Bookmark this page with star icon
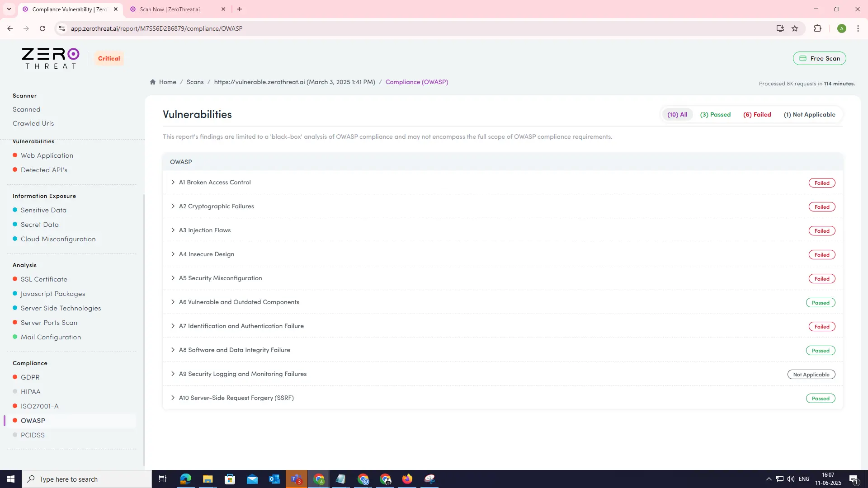868x488 pixels. [795, 28]
